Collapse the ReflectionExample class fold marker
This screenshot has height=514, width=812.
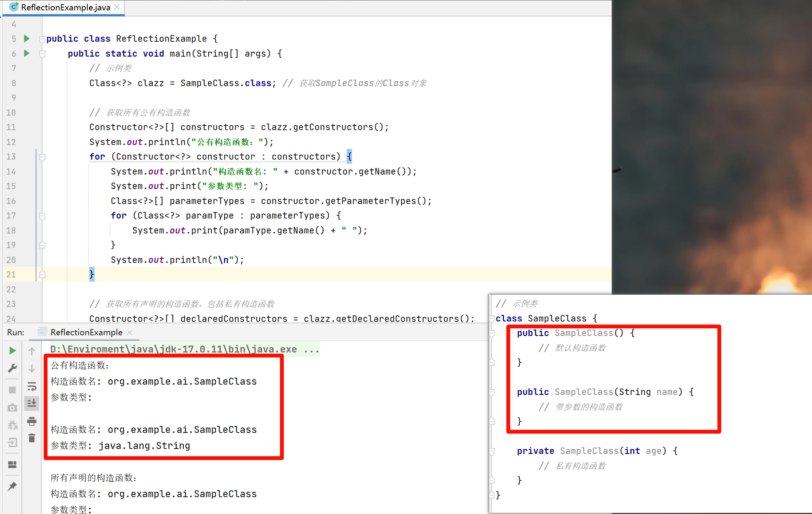(42, 39)
